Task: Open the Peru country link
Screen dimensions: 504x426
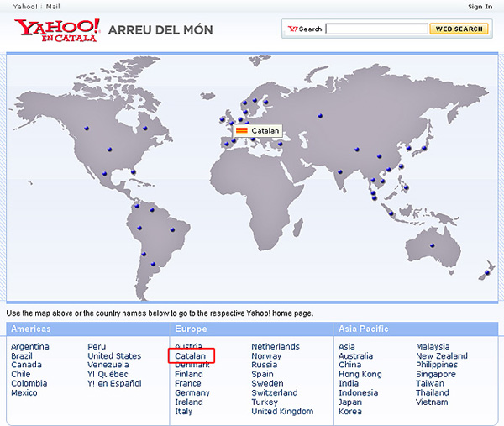Action: tap(97, 346)
